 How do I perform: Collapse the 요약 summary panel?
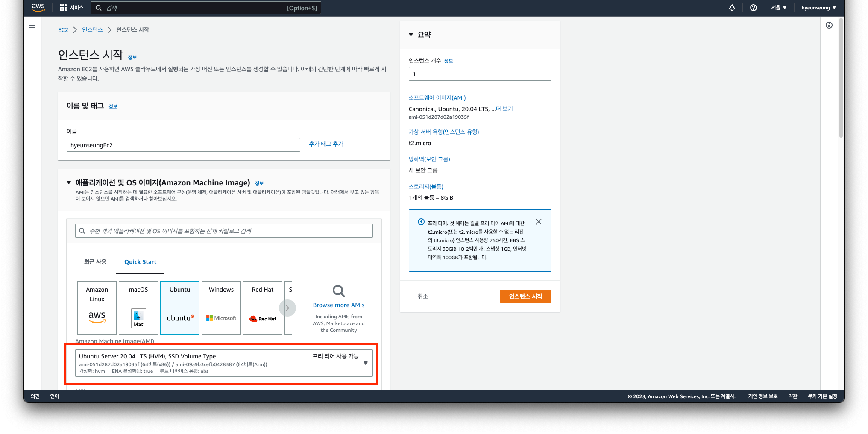(x=411, y=35)
